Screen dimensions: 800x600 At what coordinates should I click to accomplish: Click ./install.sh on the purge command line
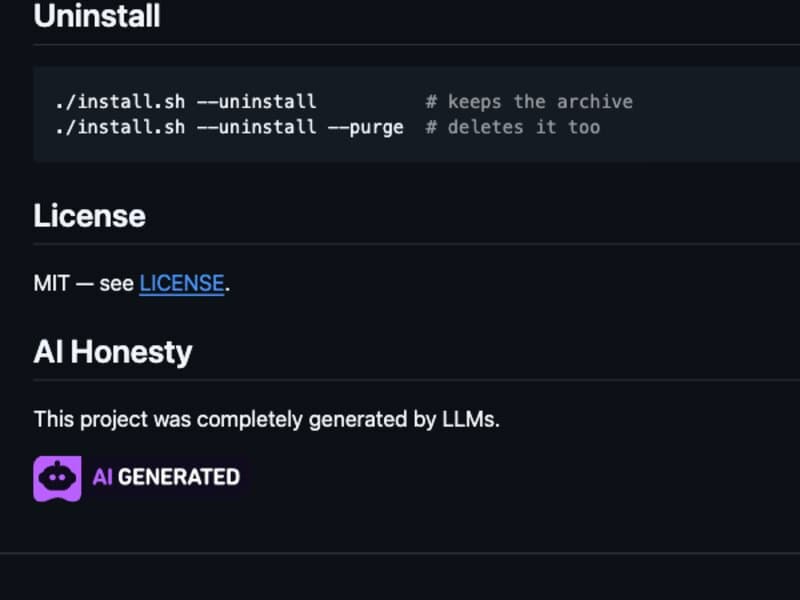pyautogui.click(x=120, y=127)
